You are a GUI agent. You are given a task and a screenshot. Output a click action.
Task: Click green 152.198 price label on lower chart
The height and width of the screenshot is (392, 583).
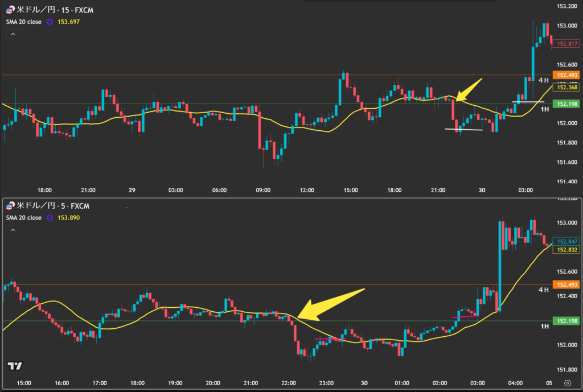(x=567, y=321)
